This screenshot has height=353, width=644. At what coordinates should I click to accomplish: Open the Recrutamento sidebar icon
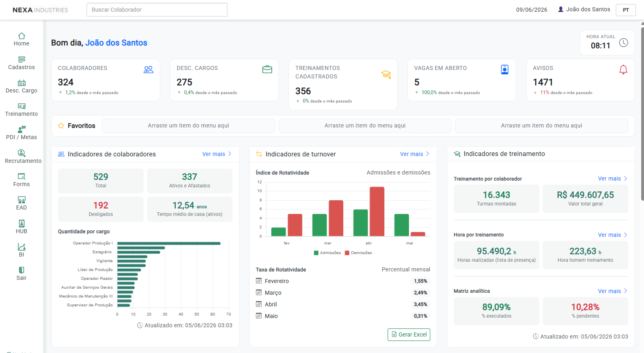click(22, 153)
